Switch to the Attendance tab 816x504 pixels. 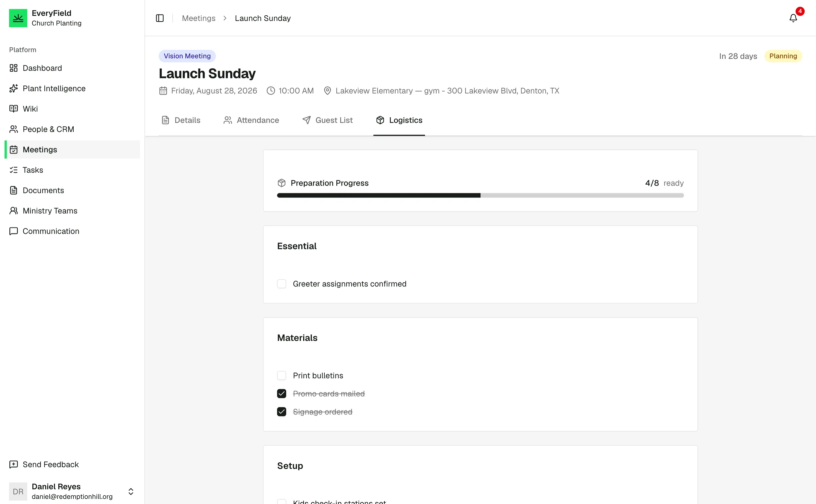click(x=251, y=120)
